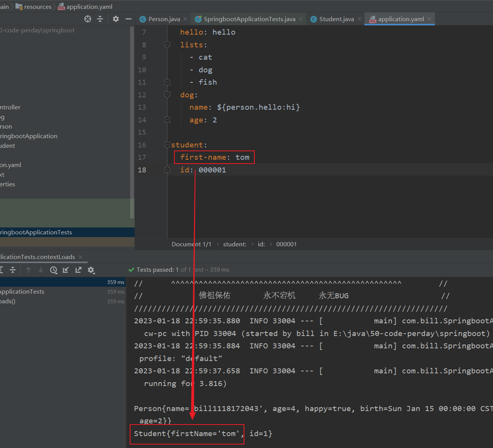Open the SpringbootApplicationTests.java tab

coord(249,19)
